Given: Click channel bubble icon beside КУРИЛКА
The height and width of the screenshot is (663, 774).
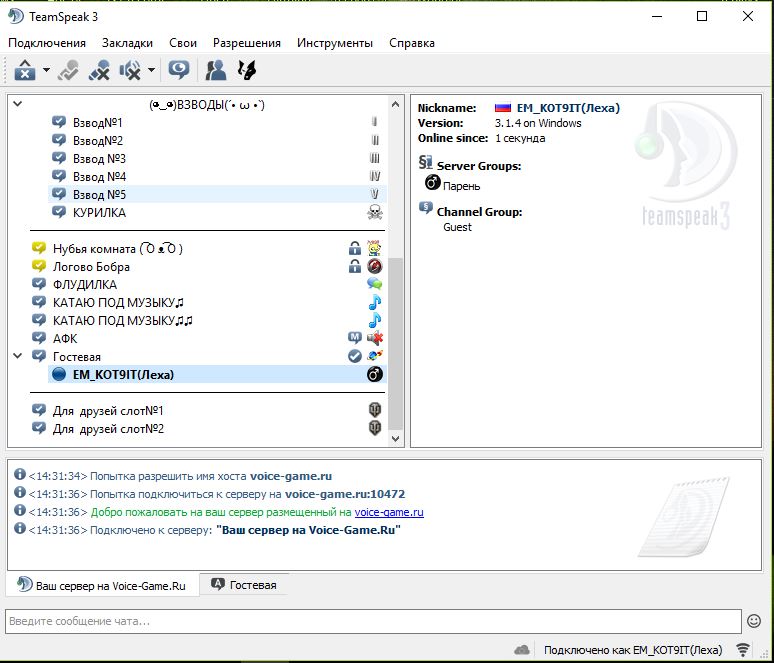Looking at the screenshot, I should coord(59,212).
